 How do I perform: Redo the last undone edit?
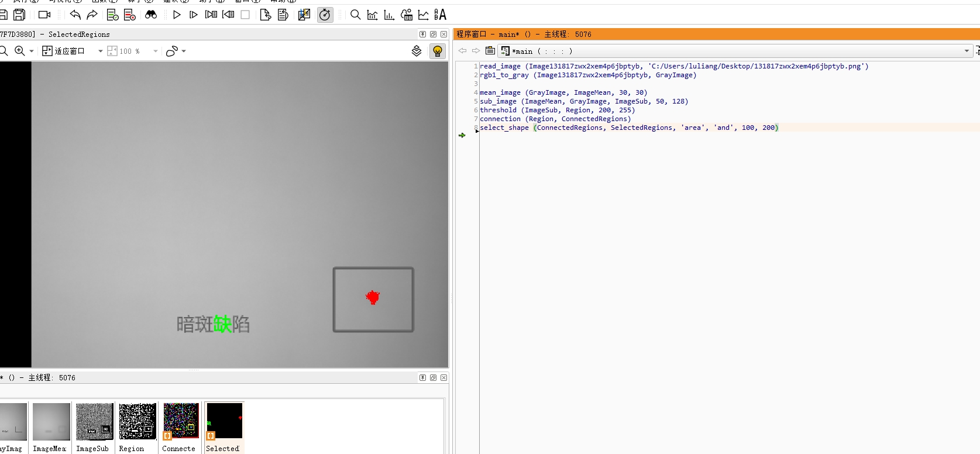(92, 15)
